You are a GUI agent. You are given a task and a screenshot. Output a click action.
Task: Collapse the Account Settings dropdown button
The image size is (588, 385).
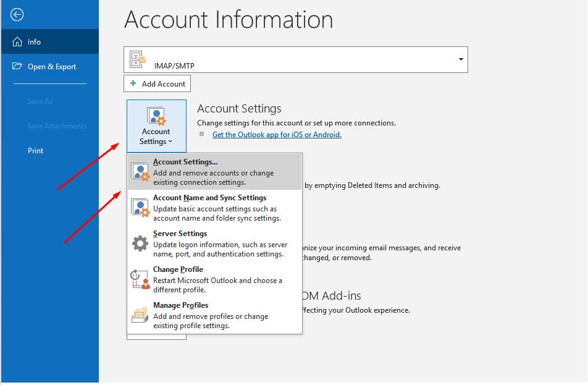click(156, 125)
